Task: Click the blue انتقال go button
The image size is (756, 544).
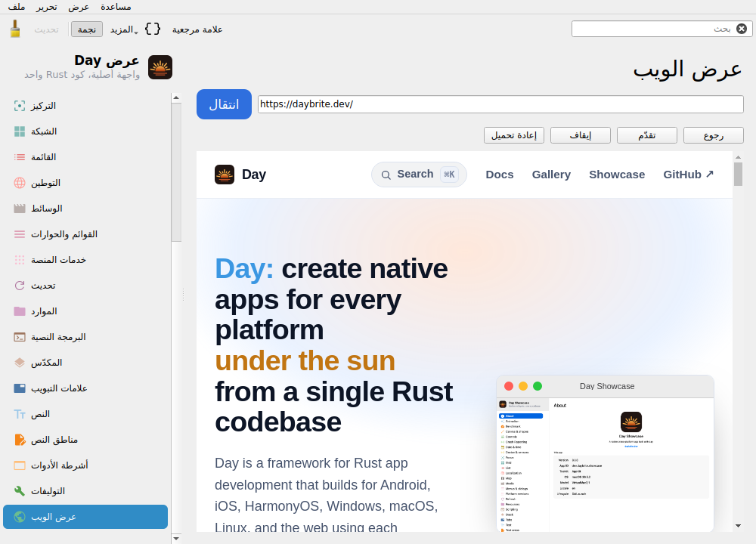Action: pos(224,104)
